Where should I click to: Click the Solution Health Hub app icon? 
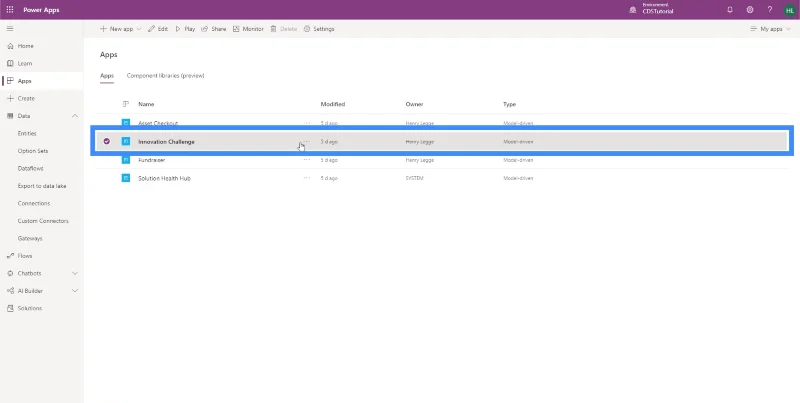[x=126, y=178]
